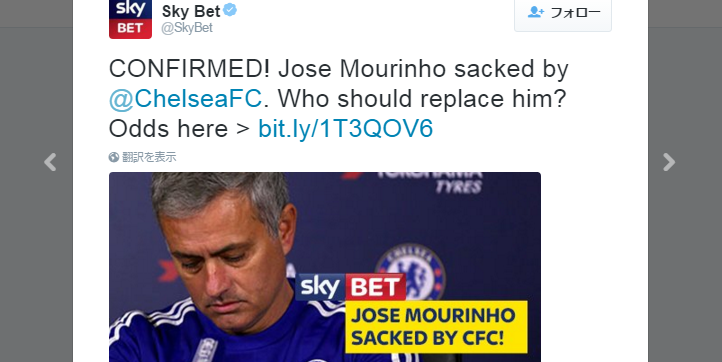Click the Sky Bet display name
Image resolution: width=722 pixels, height=362 pixels.
click(191, 11)
